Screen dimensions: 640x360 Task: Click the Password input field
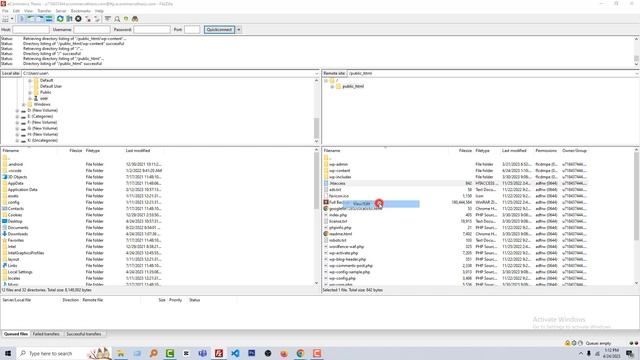click(152, 29)
